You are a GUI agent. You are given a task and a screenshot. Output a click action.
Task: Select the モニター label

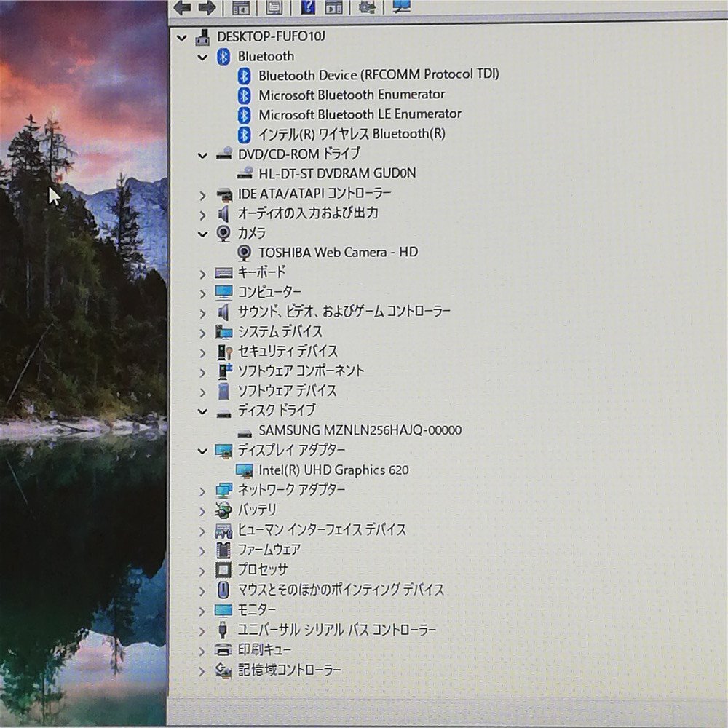point(256,609)
